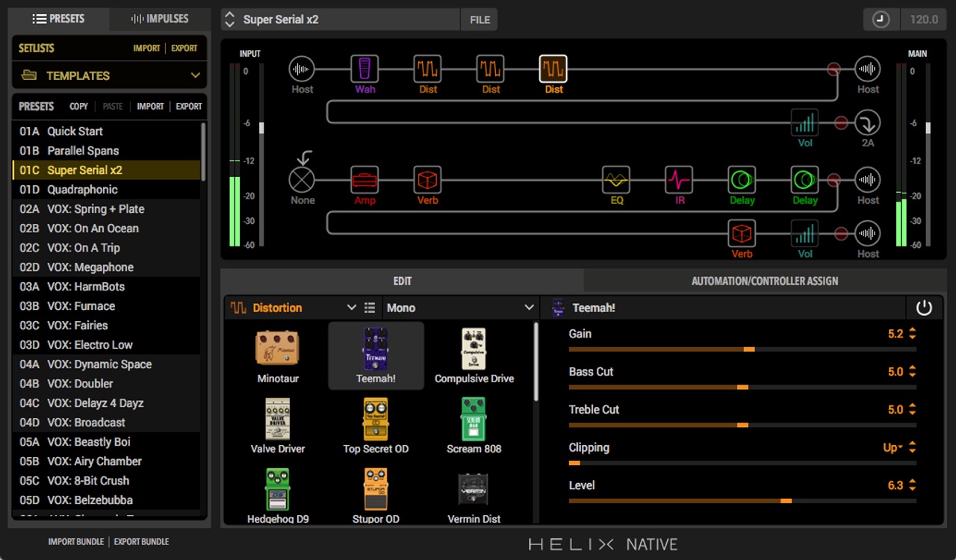Switch to the IMPULSES tab
This screenshot has width=956, height=560.
(159, 18)
